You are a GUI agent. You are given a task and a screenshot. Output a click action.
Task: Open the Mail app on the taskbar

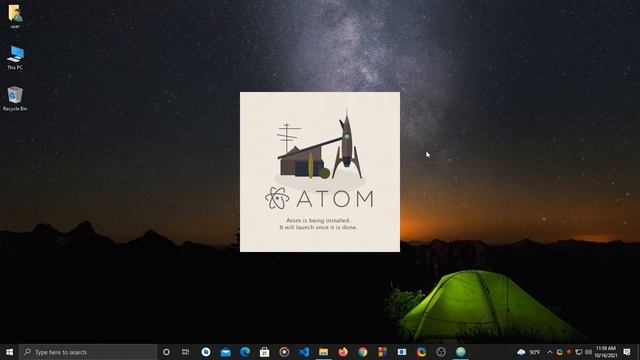225,352
